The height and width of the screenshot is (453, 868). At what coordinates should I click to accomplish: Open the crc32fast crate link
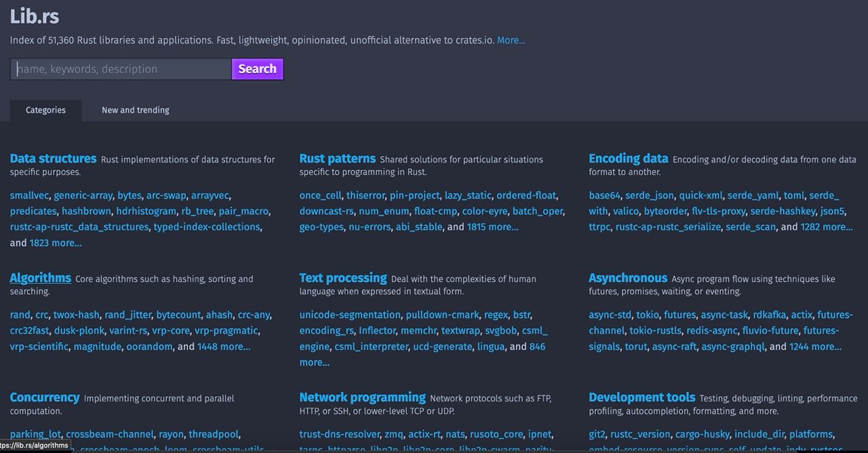[29, 330]
